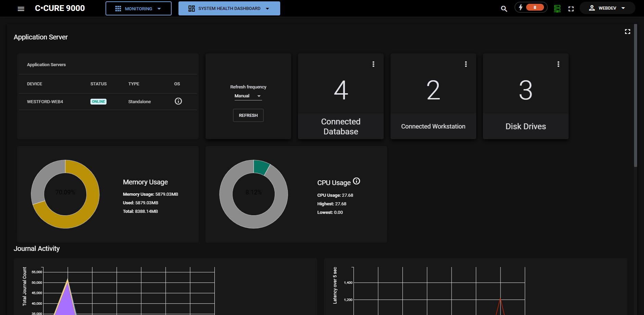This screenshot has width=644, height=315.
Task: Expand the Application Server panel
Action: [x=627, y=32]
